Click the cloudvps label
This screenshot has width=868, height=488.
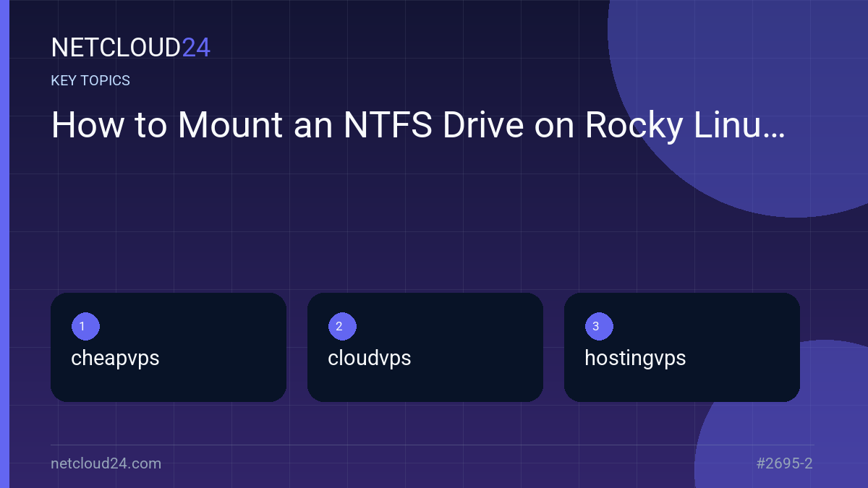click(x=370, y=358)
